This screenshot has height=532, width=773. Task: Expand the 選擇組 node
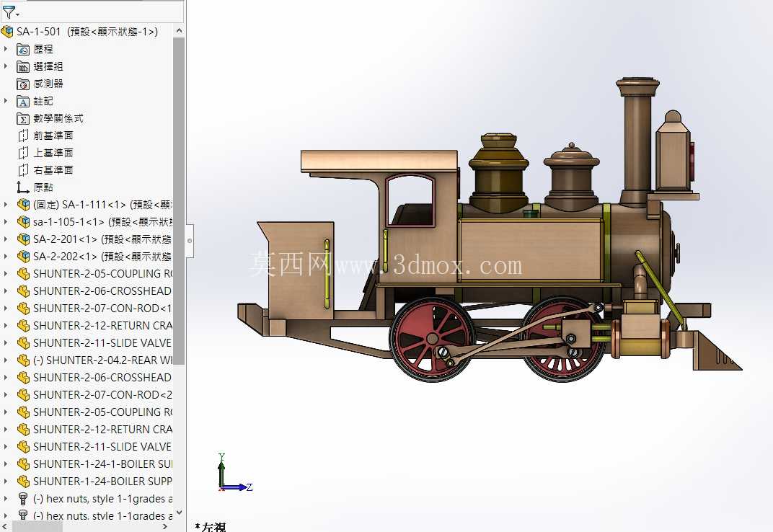[6, 66]
